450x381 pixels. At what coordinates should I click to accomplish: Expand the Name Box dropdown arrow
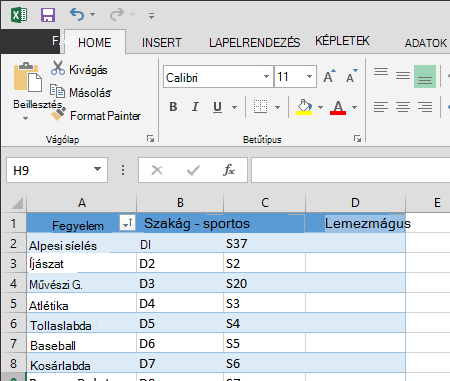(x=97, y=169)
